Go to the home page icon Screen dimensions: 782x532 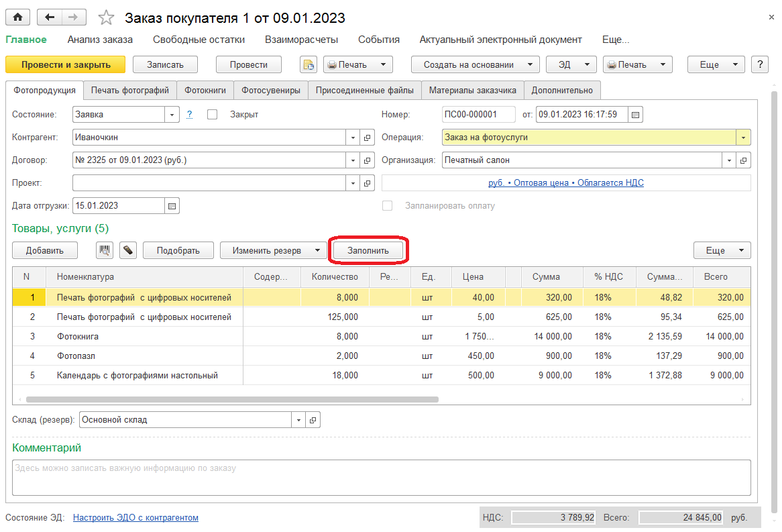pyautogui.click(x=17, y=17)
